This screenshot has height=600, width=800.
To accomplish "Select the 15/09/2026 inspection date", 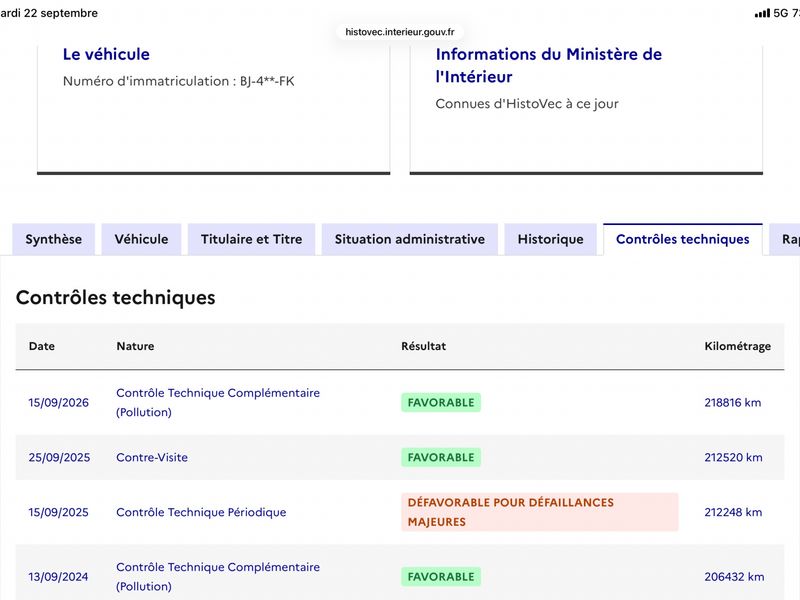I will coord(59,403).
